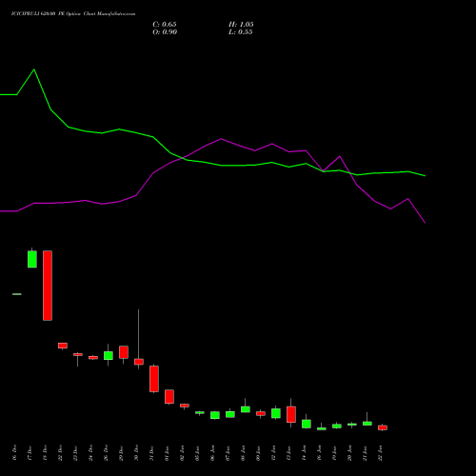Click the high value 'H: 1.05'
Screen dimensions: 476x476
coord(241,25)
